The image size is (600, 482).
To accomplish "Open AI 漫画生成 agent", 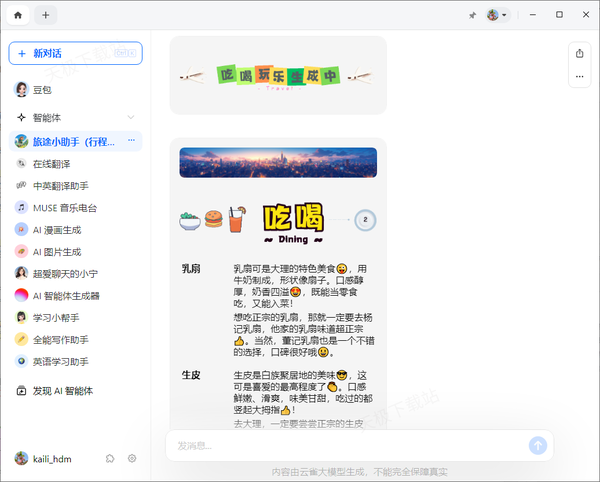I will (61, 229).
